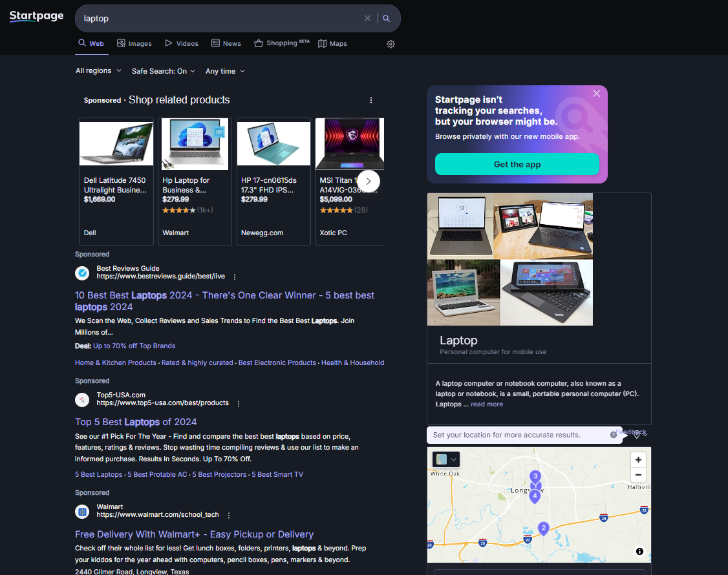The image size is (728, 575).
Task: Switch to the Images tab
Action: [x=134, y=44]
